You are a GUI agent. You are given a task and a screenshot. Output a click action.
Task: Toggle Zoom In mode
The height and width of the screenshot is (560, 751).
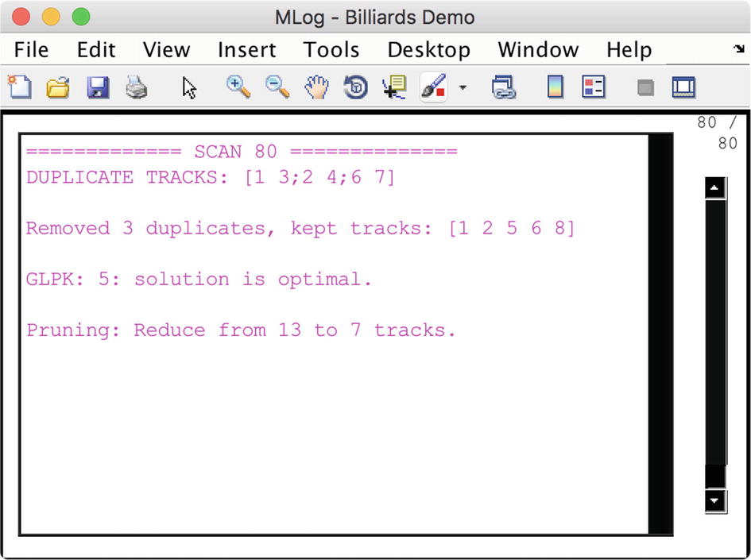238,87
